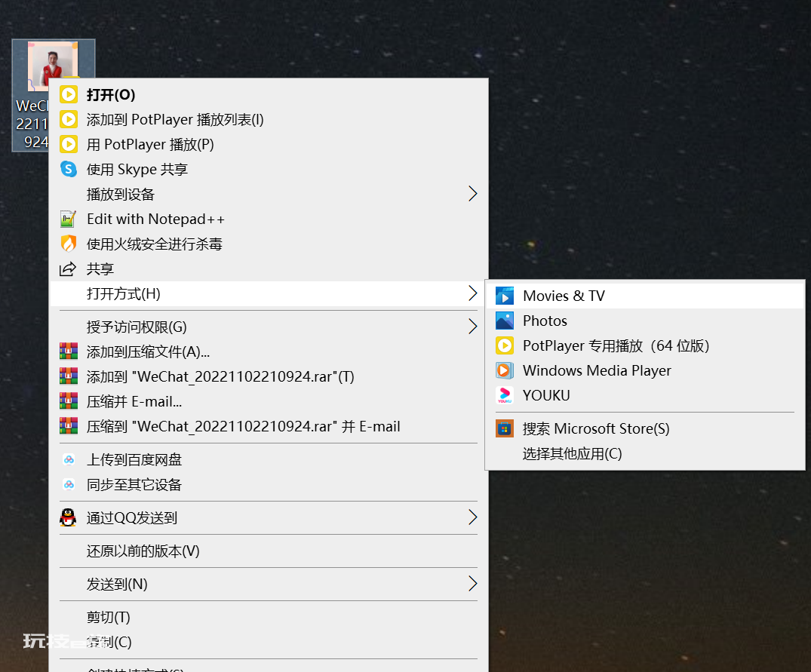Open with PotPlayer 专用播放 (64 位版)
Viewport: 811px width, 672px height.
coord(645,345)
